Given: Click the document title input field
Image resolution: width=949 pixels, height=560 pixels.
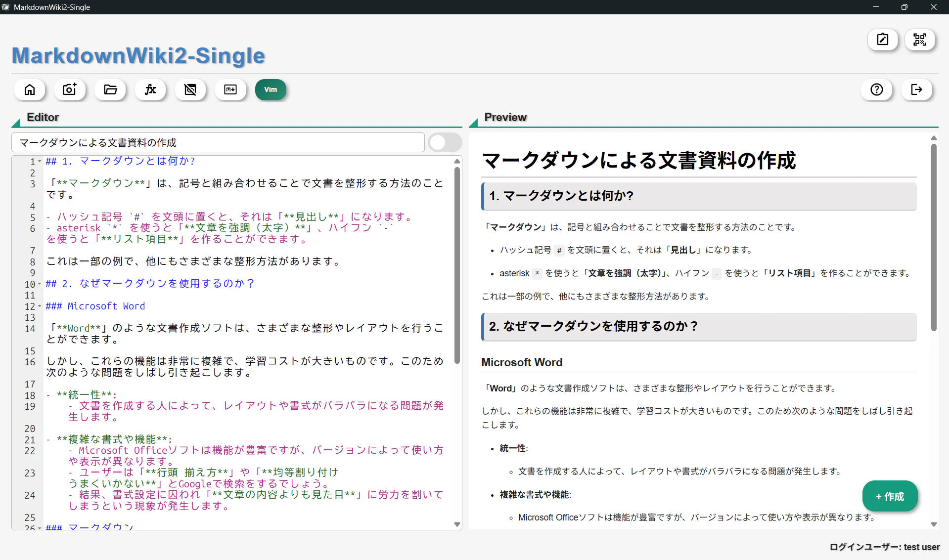Looking at the screenshot, I should point(218,142).
